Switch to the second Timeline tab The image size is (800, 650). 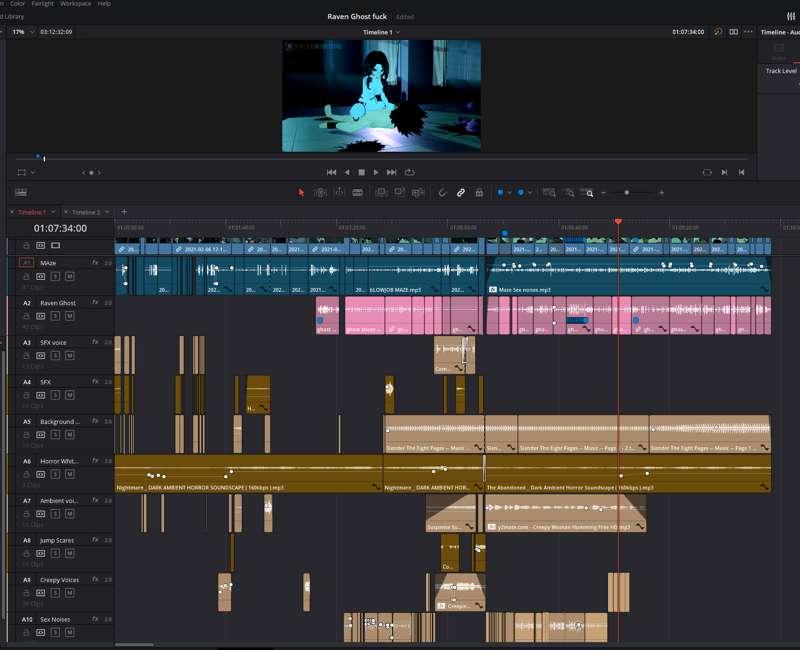tap(86, 212)
